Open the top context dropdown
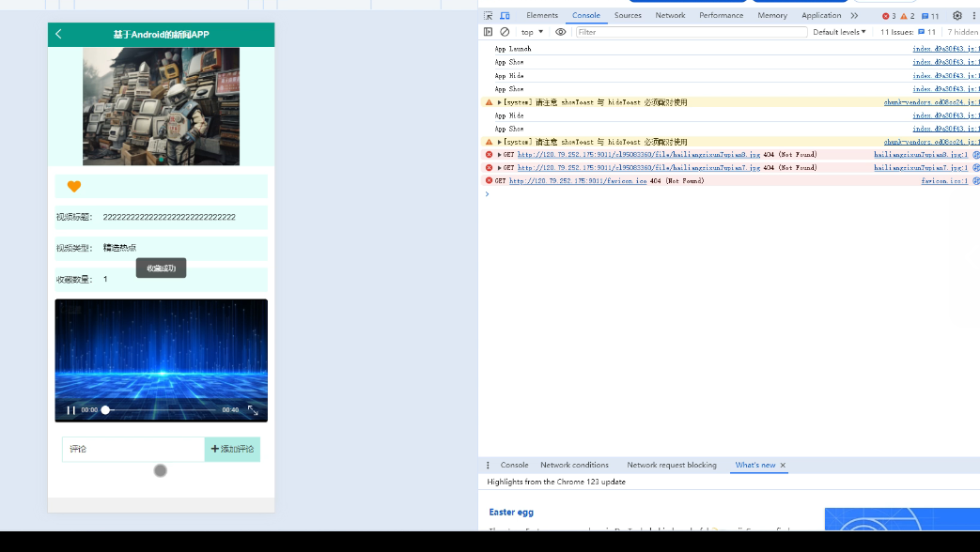Image resolution: width=980 pixels, height=552 pixels. click(532, 32)
